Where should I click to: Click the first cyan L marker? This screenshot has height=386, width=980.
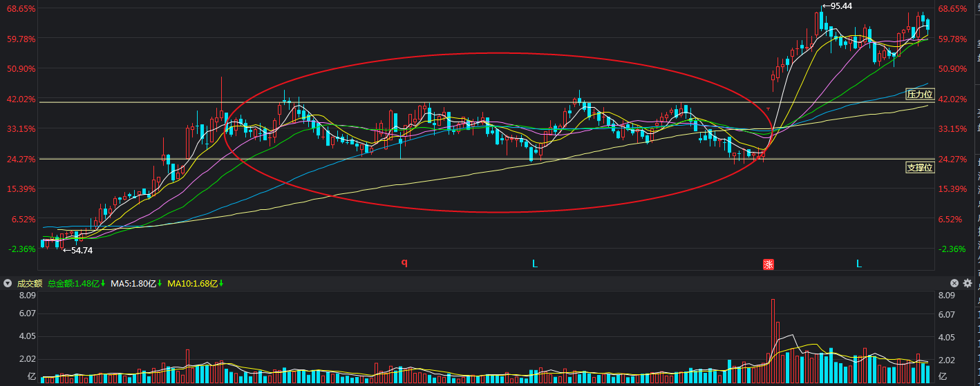tap(535, 264)
